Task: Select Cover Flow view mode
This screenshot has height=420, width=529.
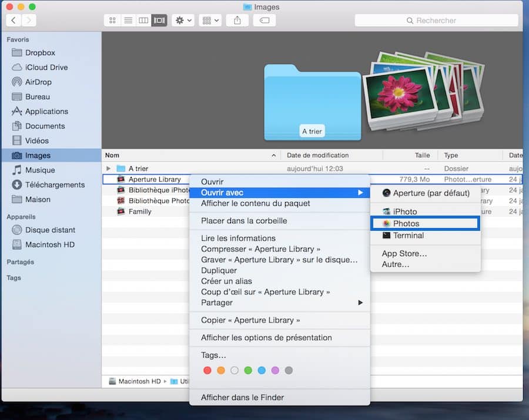Action: [159, 21]
